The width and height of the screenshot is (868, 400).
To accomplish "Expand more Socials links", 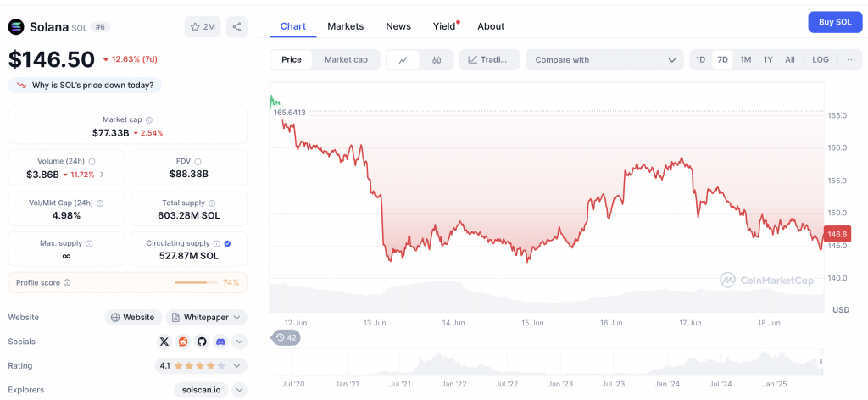I will 239,342.
